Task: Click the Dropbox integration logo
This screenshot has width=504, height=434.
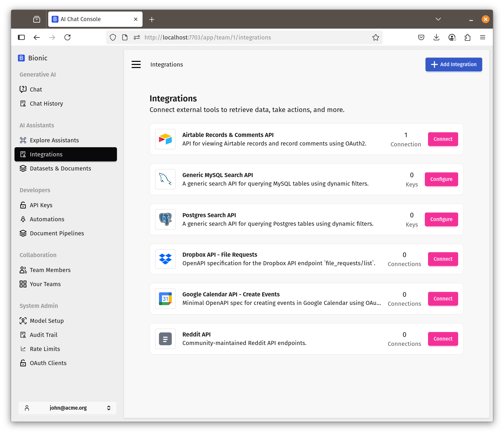Action: click(x=165, y=259)
